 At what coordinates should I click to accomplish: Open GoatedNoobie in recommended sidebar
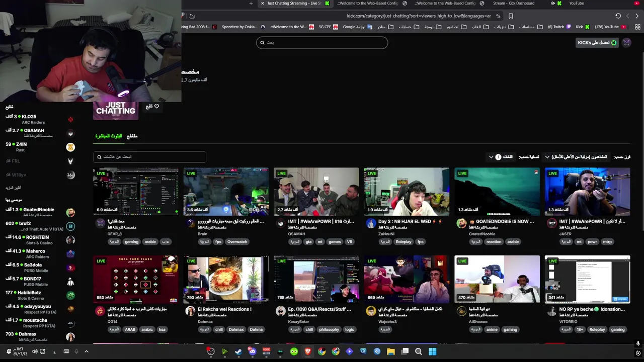(x=39, y=212)
